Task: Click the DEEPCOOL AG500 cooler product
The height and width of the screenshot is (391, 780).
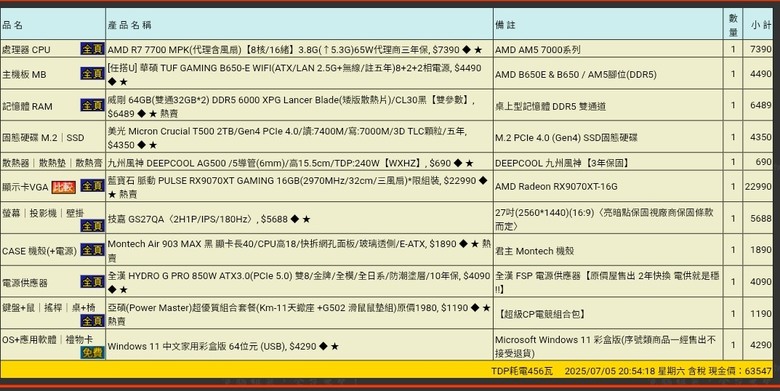Action: [x=291, y=163]
